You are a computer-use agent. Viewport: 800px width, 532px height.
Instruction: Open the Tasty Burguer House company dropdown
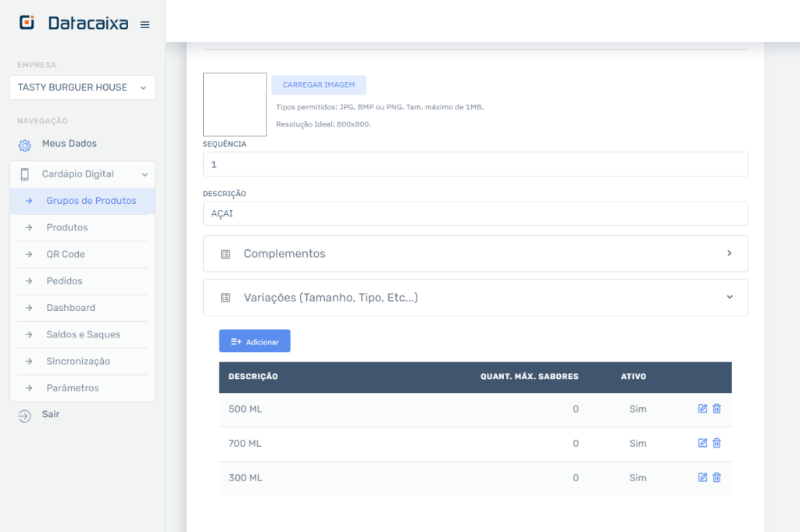click(x=82, y=87)
